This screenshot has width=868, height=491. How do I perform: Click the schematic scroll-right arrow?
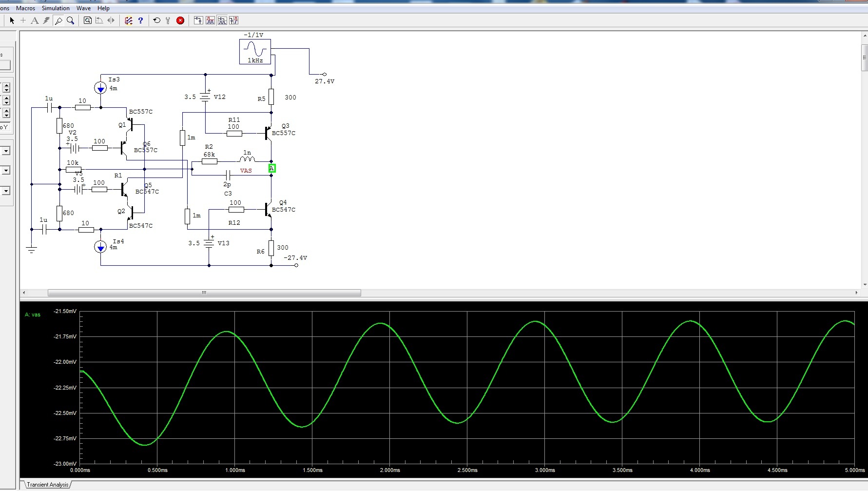pyautogui.click(x=856, y=293)
